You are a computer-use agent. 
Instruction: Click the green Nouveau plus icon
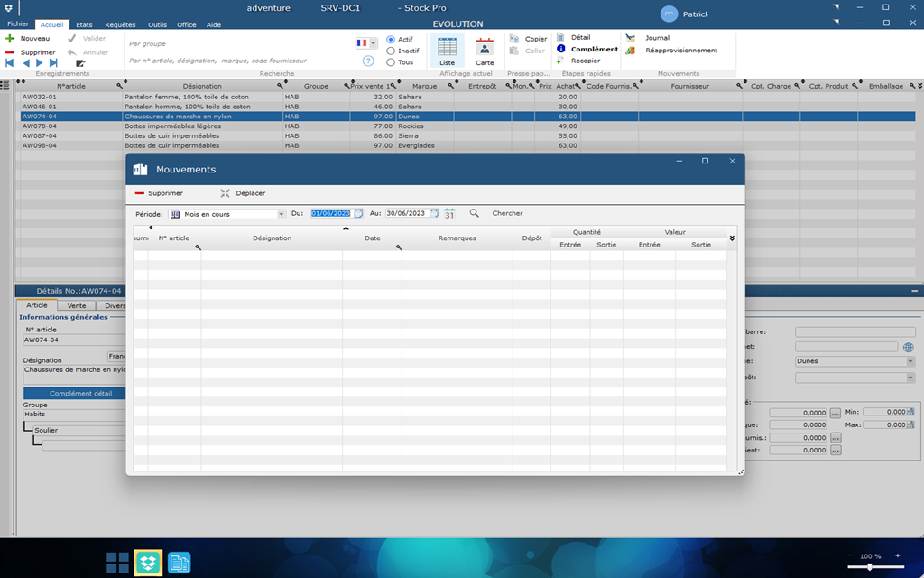tap(9, 38)
